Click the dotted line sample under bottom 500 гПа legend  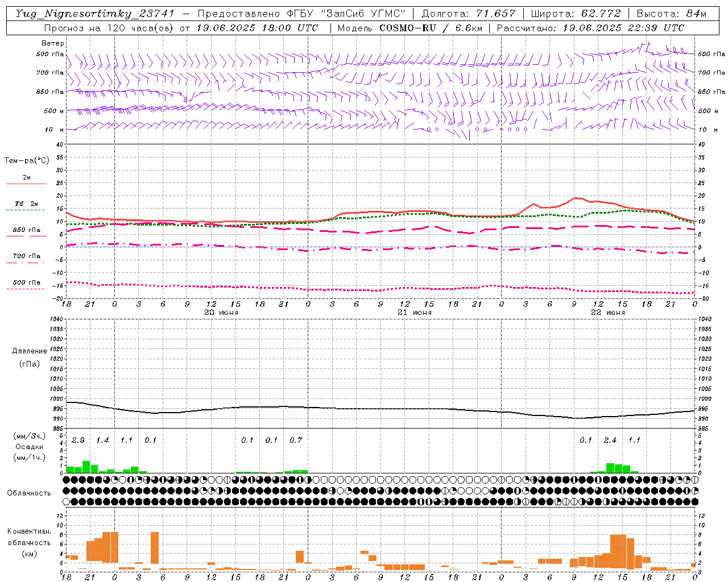[26, 289]
